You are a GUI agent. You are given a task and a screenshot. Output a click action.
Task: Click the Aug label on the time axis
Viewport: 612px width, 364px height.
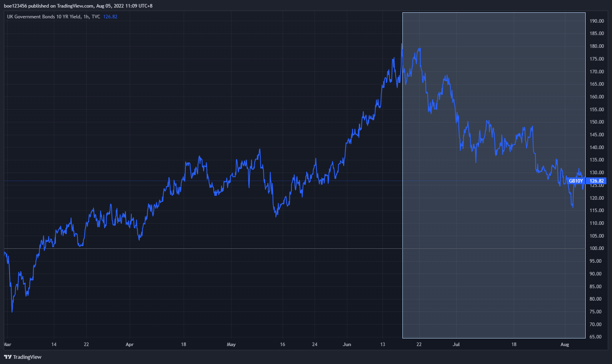click(x=564, y=344)
